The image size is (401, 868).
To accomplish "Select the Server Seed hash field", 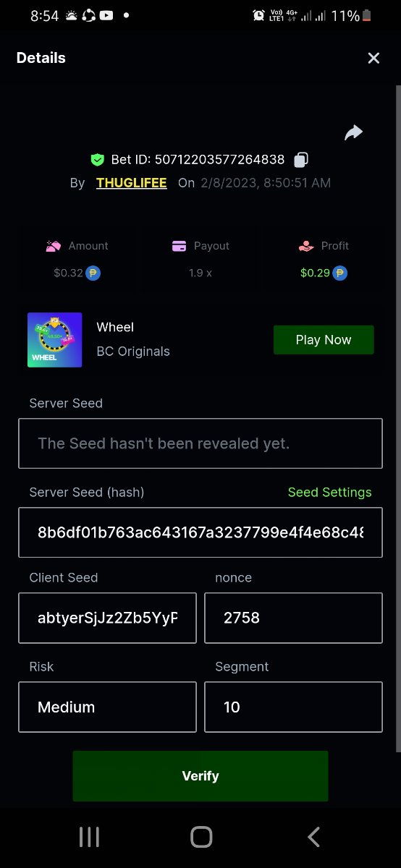I will pyautogui.click(x=200, y=532).
